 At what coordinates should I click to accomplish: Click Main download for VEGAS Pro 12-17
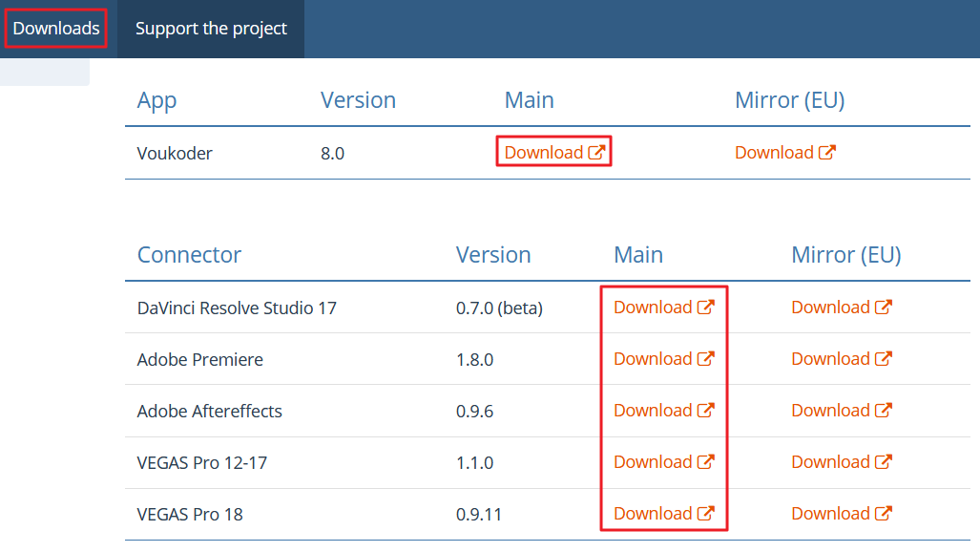664,462
